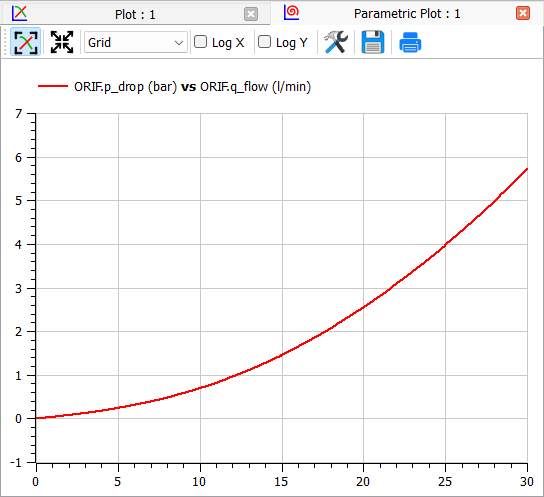
Task: Enable the Log Y checkbox
Action: click(x=264, y=42)
